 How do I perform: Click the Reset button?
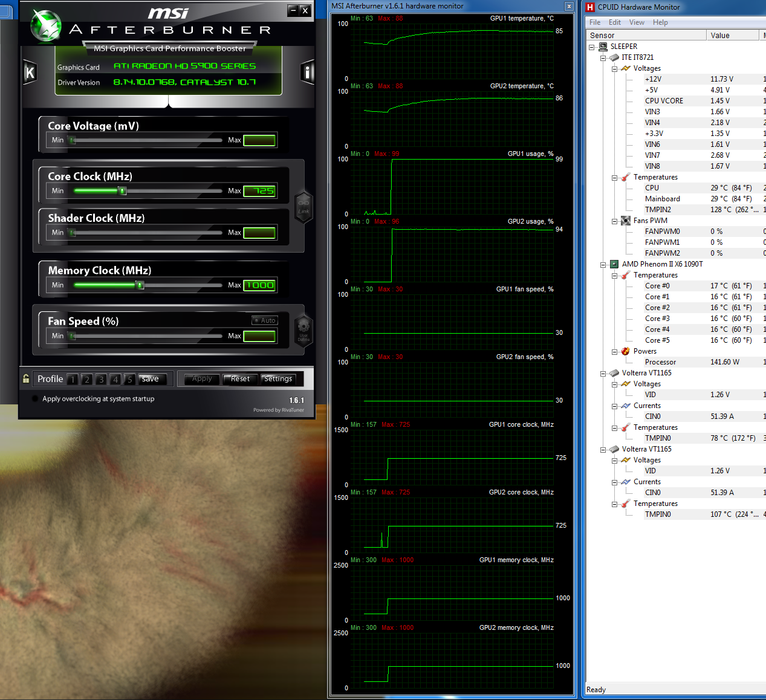click(x=240, y=379)
